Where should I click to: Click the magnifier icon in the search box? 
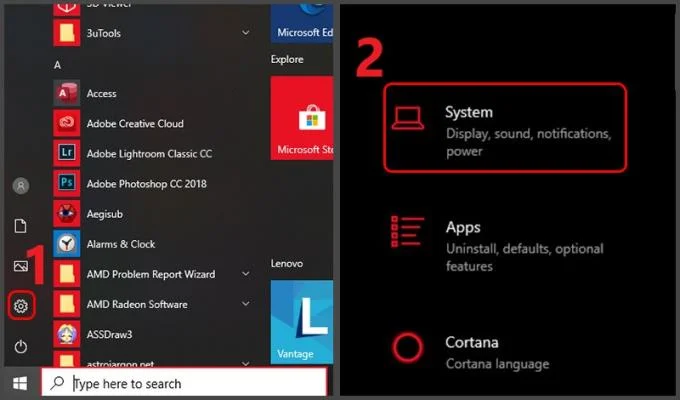(57, 383)
